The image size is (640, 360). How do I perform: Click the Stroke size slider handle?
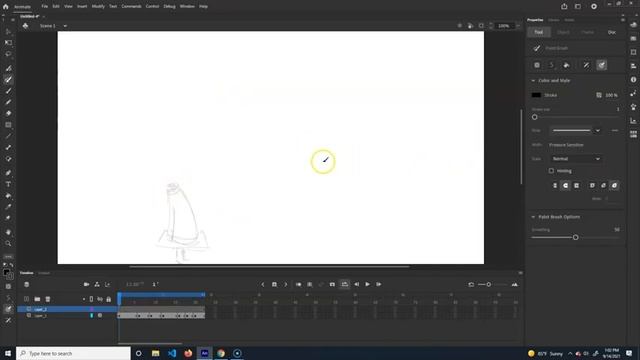click(x=535, y=117)
